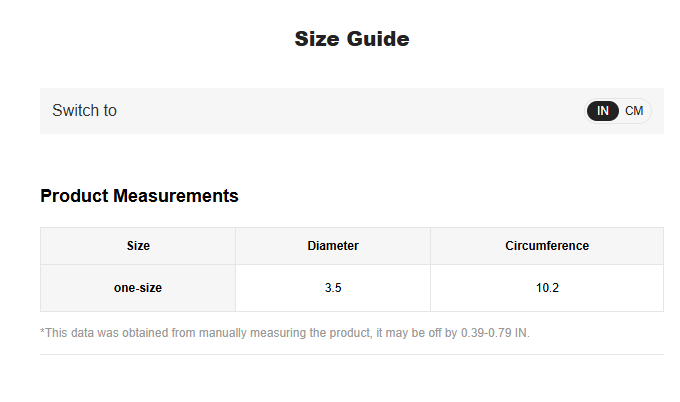Select the Diameter column header
This screenshot has height=402, width=680.
[x=333, y=246]
